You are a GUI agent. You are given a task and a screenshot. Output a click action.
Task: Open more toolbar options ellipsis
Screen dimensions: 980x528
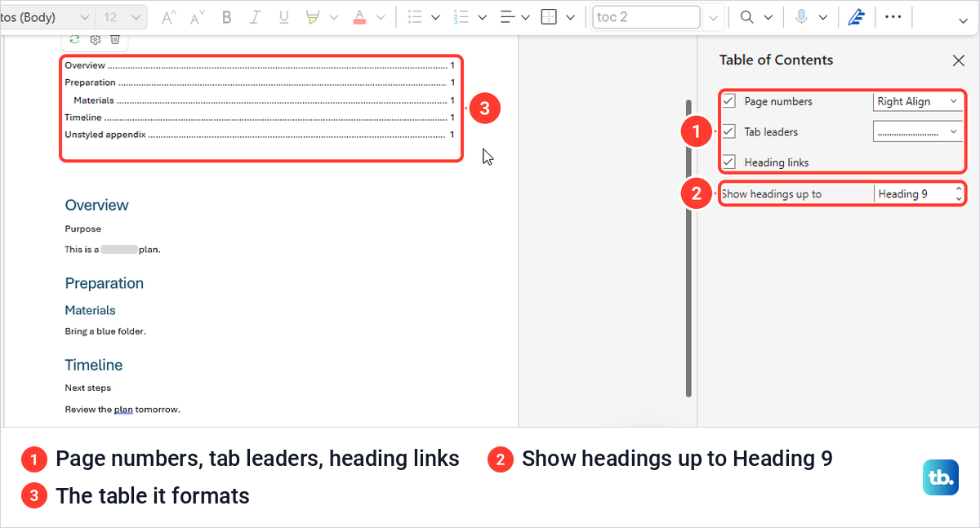(893, 16)
